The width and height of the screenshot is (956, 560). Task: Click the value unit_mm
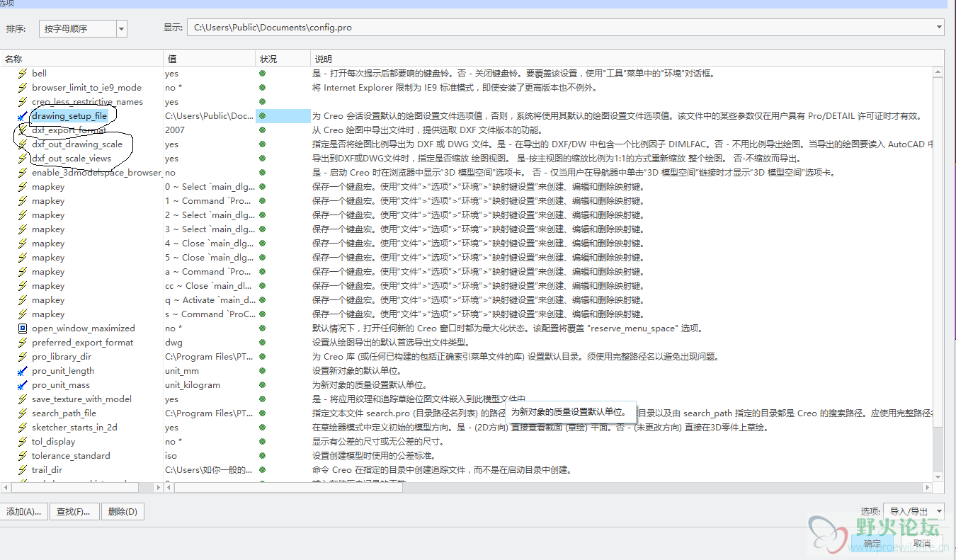(182, 371)
